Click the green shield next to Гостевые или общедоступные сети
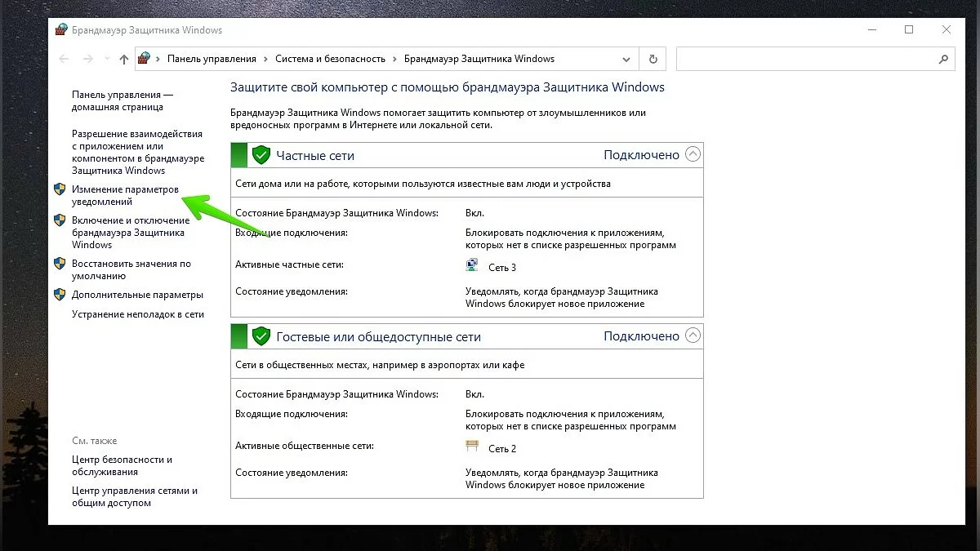980x551 pixels. click(261, 335)
